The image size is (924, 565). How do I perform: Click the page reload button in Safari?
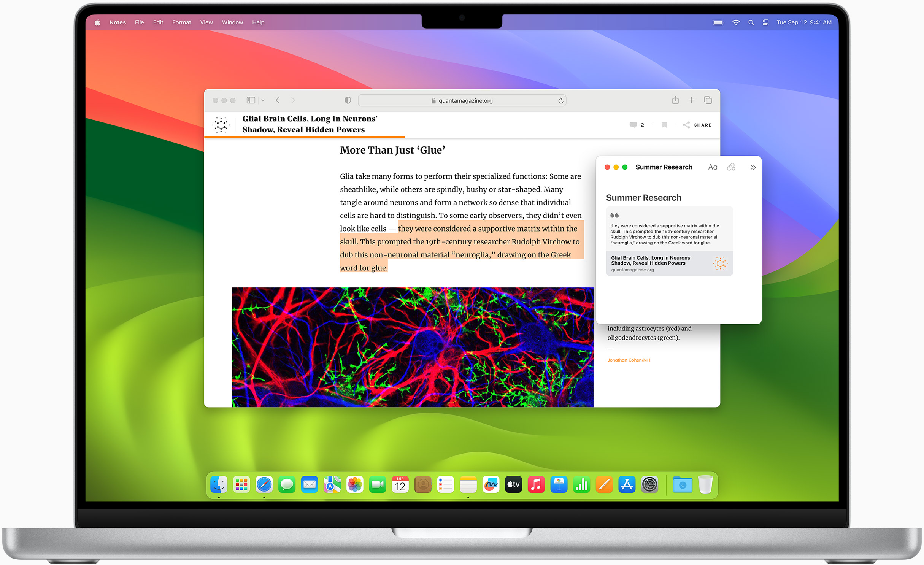click(x=559, y=100)
